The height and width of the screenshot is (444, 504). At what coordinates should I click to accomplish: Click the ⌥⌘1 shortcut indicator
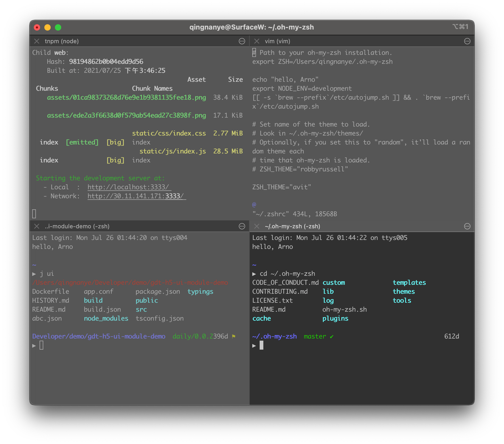click(460, 27)
